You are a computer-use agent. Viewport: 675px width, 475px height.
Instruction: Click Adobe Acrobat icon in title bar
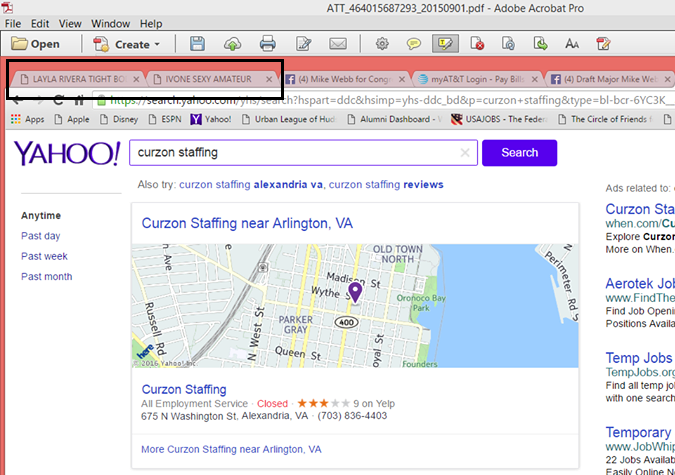[x=7, y=7]
